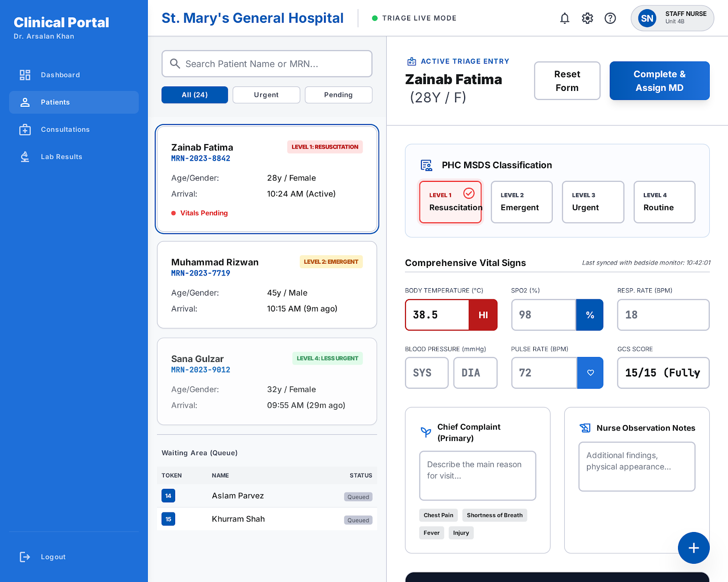This screenshot has height=582, width=728.
Task: Click the nurse observation notes area
Action: [x=637, y=467]
